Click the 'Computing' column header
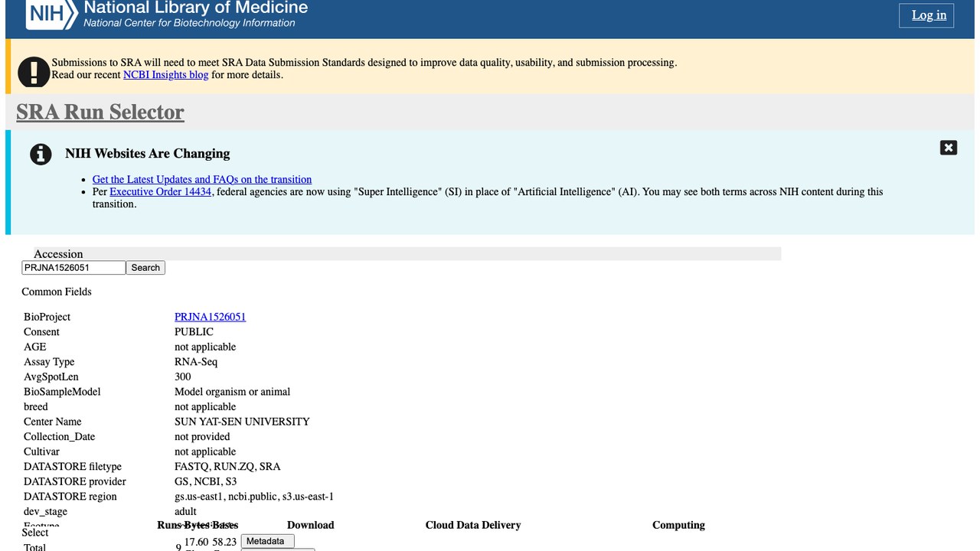980x551 pixels. tap(678, 525)
